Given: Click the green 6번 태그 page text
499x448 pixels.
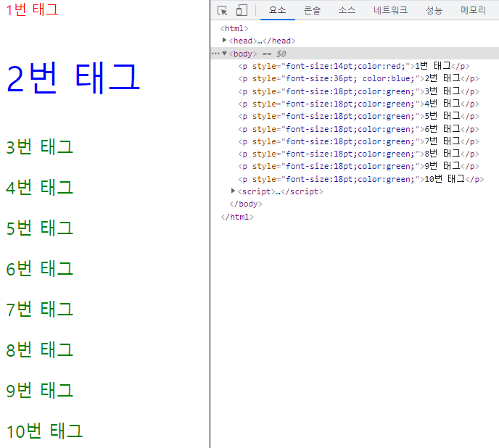Looking at the screenshot, I should point(39,268).
